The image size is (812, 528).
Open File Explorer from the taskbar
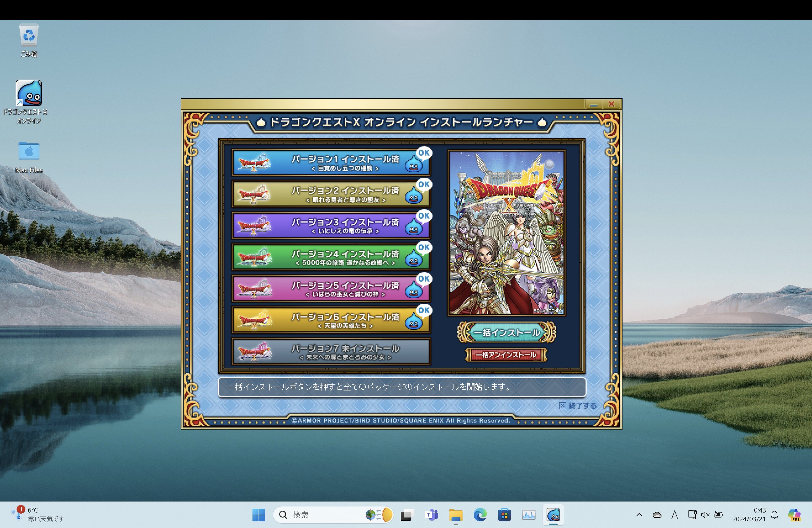click(x=456, y=515)
